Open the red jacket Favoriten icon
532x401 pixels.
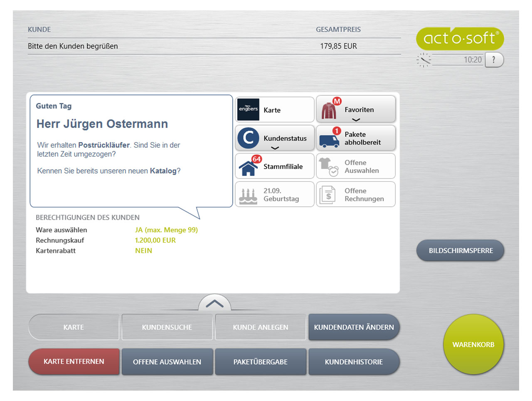(329, 110)
